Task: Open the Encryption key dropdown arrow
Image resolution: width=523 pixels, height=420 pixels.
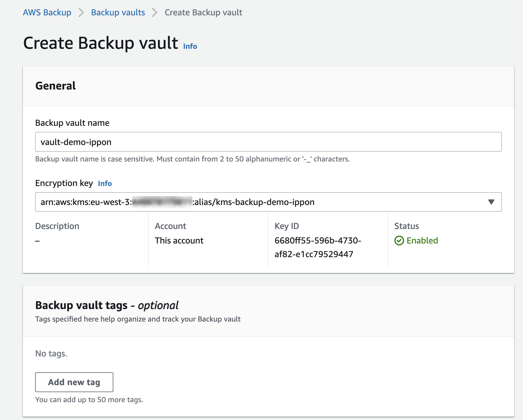Action: [491, 202]
